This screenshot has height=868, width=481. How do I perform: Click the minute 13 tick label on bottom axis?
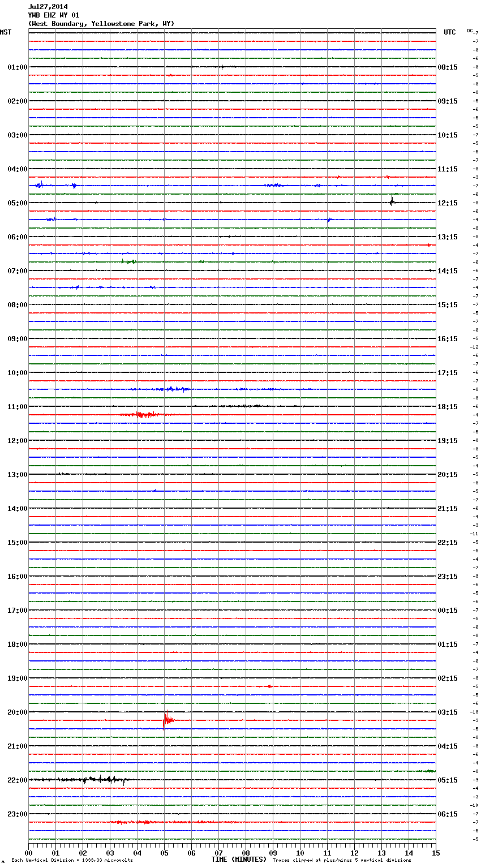(x=381, y=853)
